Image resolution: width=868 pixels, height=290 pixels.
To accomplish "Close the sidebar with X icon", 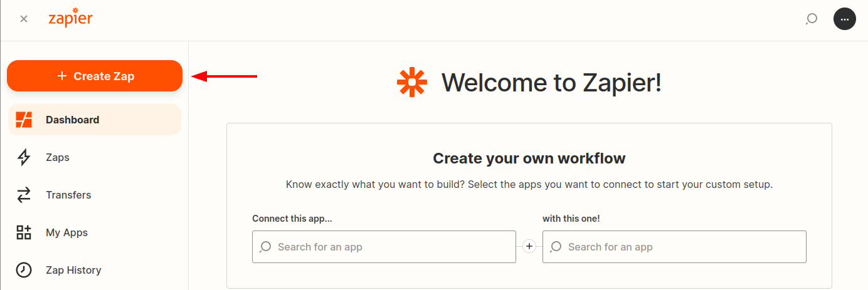I will pyautogui.click(x=24, y=19).
